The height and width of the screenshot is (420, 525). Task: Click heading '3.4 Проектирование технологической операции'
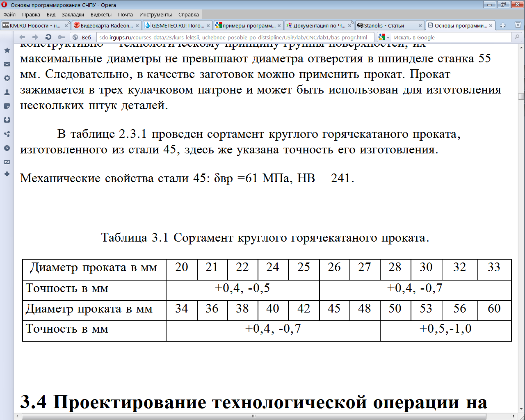point(253,402)
